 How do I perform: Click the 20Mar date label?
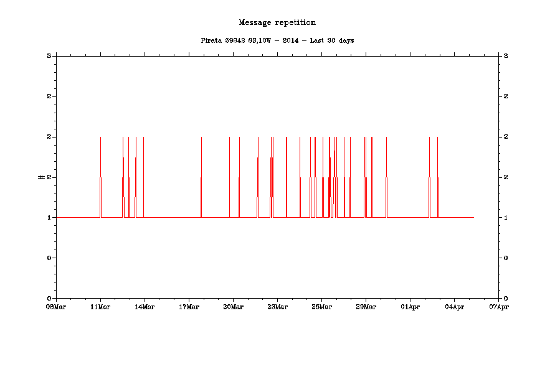pos(233,306)
